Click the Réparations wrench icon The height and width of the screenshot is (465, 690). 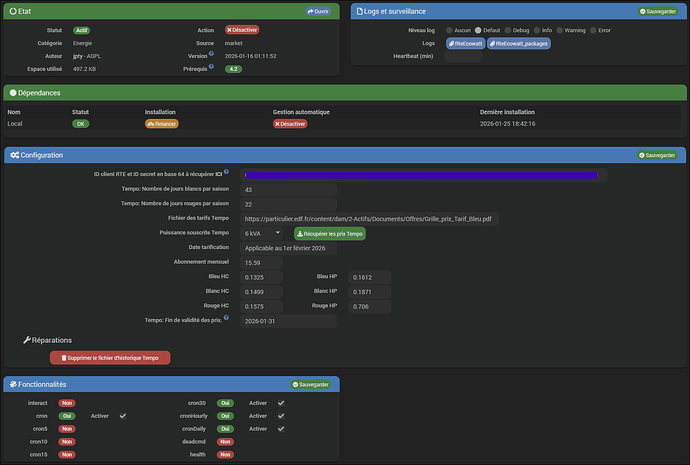pyautogui.click(x=27, y=340)
